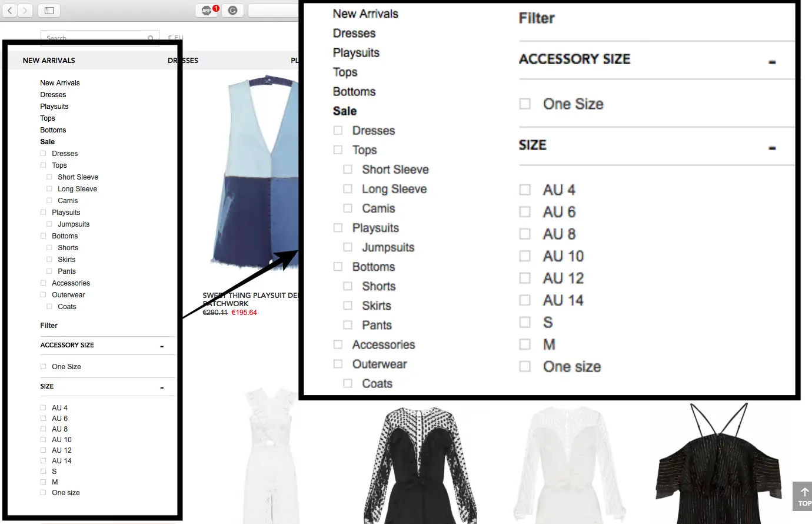Image resolution: width=812 pixels, height=524 pixels.
Task: Select size AU 4 in the left sidebar
Action: coord(43,408)
